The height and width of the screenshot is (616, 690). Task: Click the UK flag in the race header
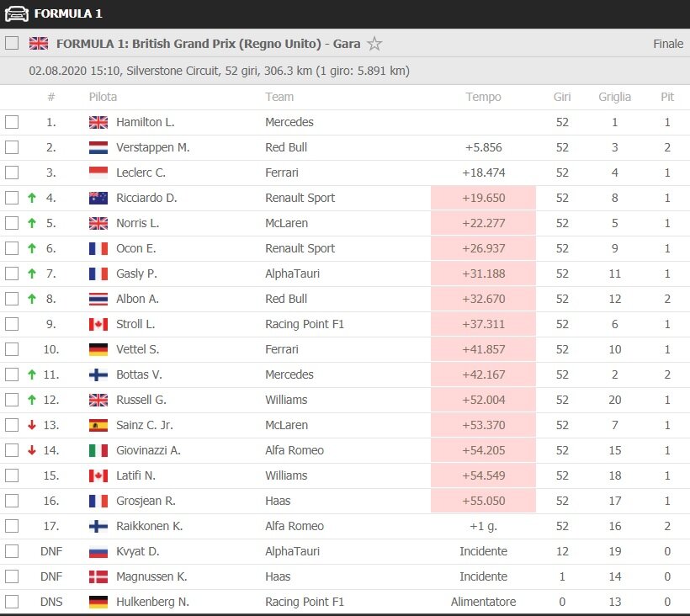pyautogui.click(x=39, y=44)
